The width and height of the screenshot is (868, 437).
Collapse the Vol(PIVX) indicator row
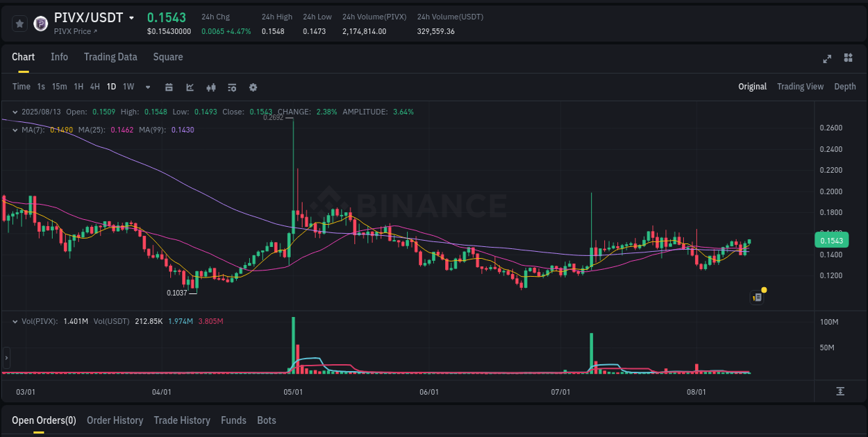pos(15,321)
